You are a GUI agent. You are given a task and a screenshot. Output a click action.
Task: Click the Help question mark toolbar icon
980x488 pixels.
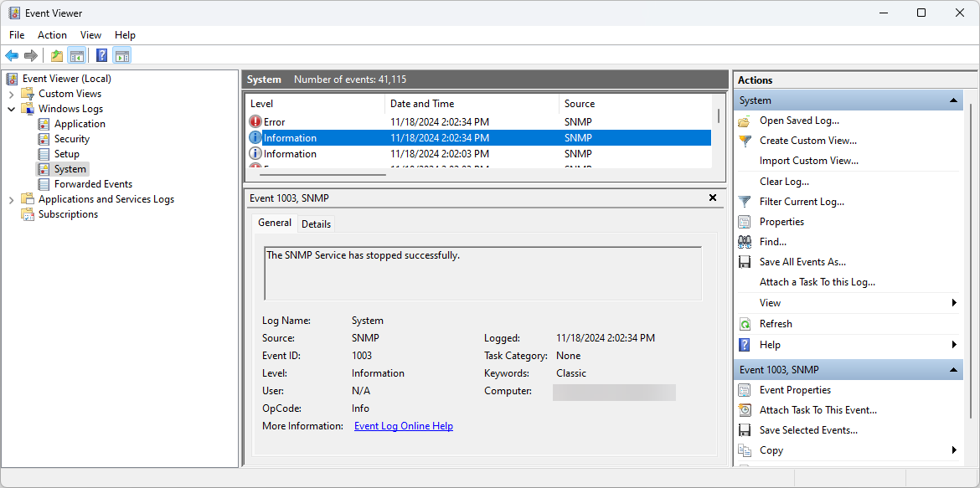(x=101, y=55)
